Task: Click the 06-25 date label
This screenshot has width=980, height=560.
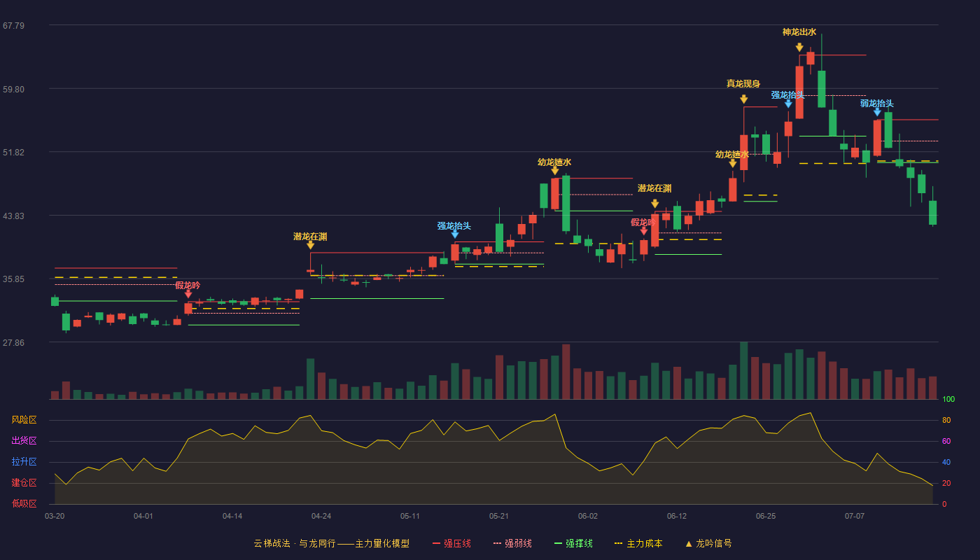Action: tap(766, 516)
